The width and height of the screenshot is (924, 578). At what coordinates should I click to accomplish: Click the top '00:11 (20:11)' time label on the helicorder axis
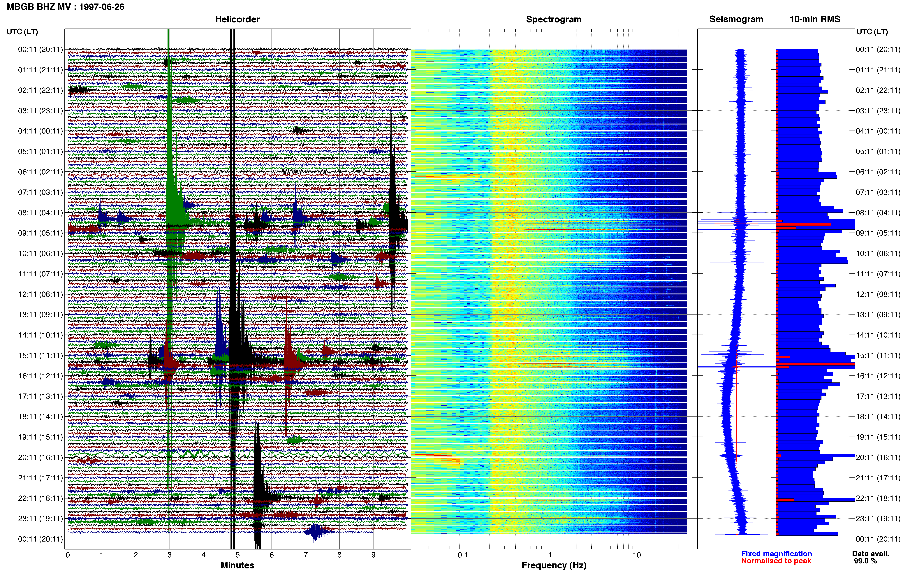coord(41,49)
